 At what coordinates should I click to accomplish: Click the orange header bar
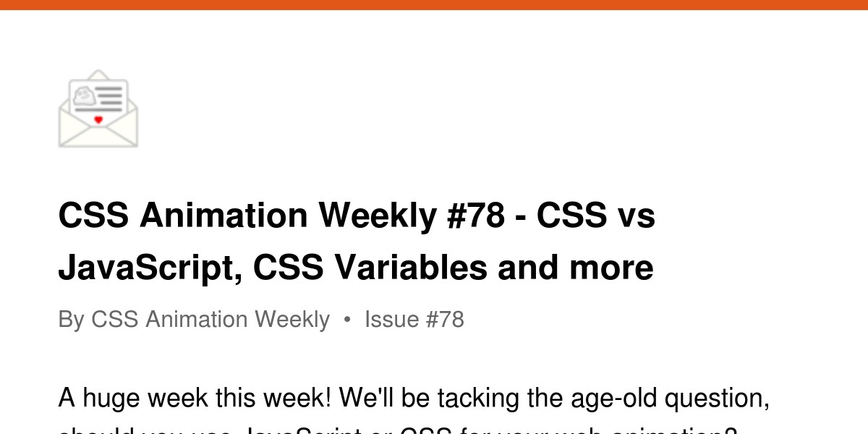coord(434,5)
